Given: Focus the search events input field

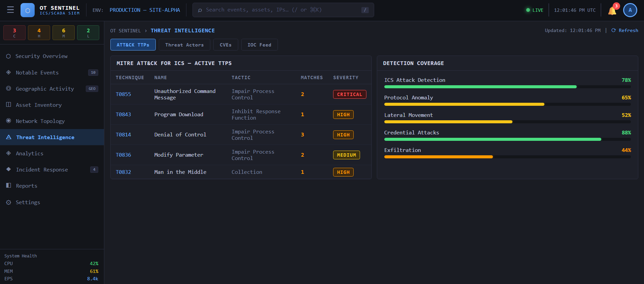Looking at the screenshot, I should [x=283, y=10].
